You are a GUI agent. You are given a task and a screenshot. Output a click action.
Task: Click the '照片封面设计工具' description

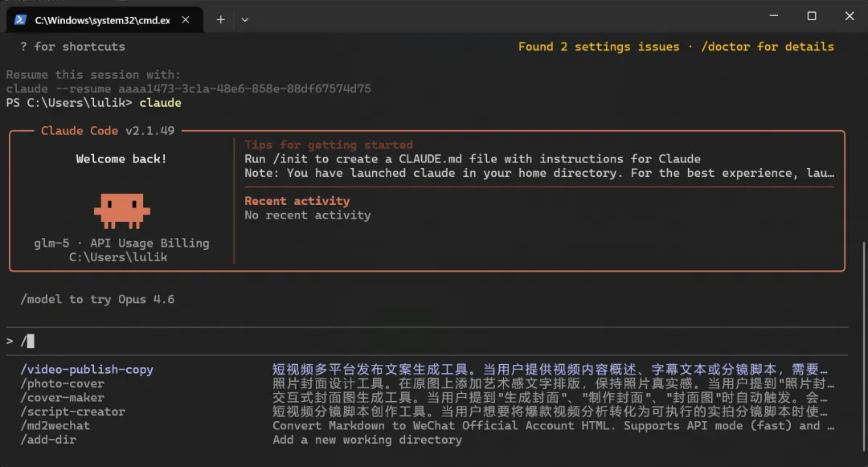(554, 383)
